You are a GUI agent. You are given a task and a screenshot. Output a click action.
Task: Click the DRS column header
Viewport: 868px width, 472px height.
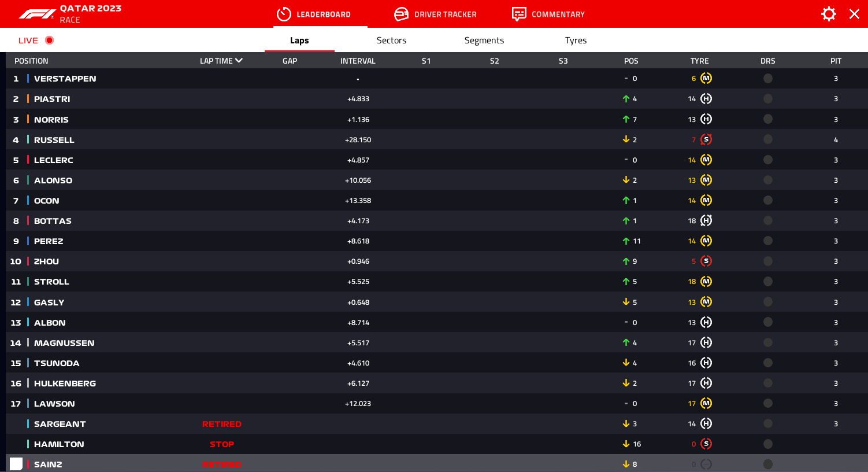coord(768,61)
